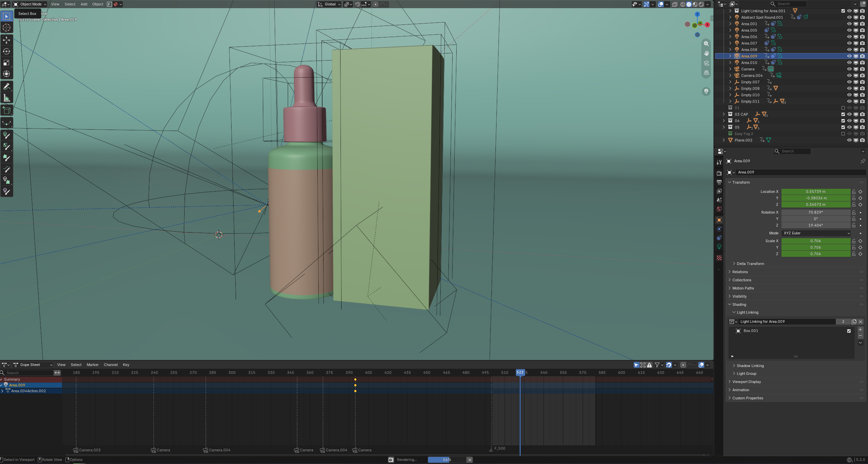Click the pan hand icon in viewport
The height and width of the screenshot is (464, 868).
pyautogui.click(x=706, y=53)
